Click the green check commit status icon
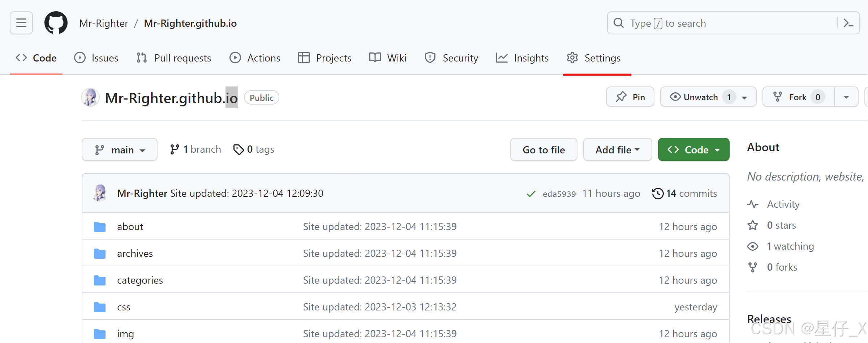Viewport: 868px width, 343px height. [x=531, y=194]
